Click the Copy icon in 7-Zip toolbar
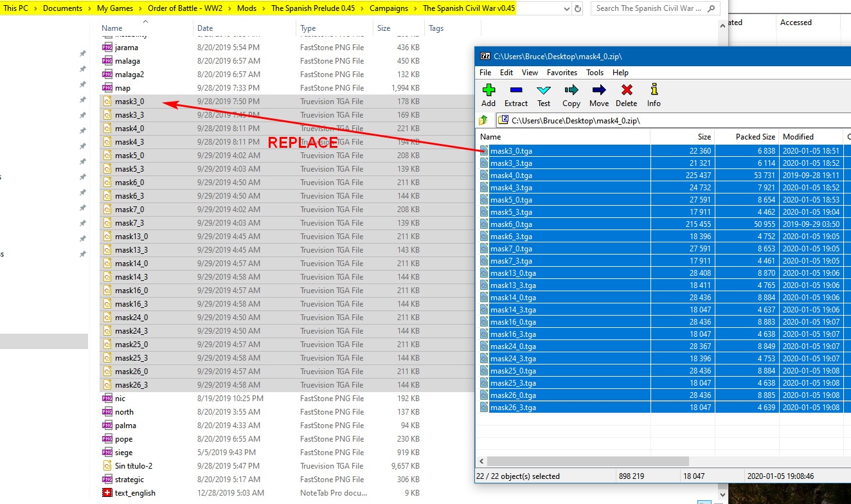851x504 pixels. 571,95
